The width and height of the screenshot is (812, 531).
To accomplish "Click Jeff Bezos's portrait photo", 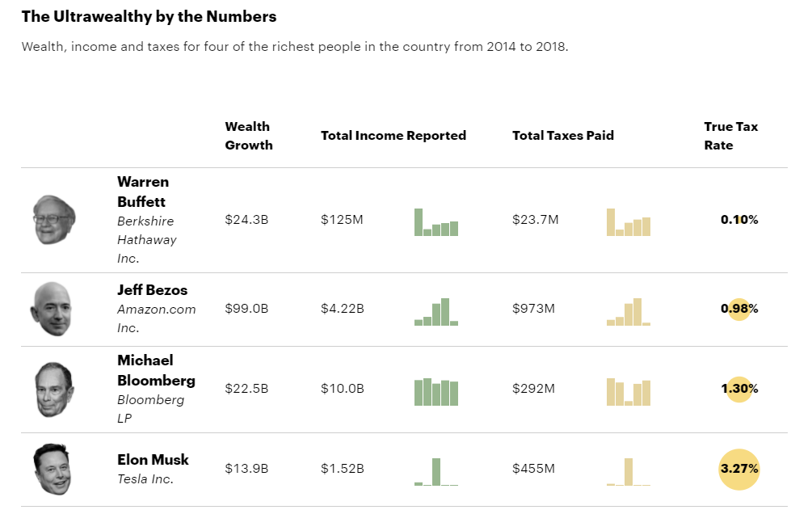I will click(x=50, y=309).
